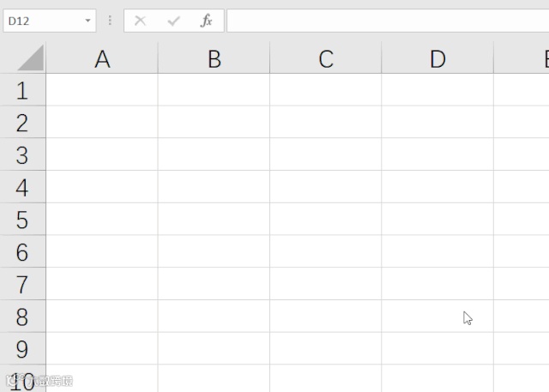Screen dimensions: 549x392
Task: Select the row 3 header
Action: tap(22, 155)
